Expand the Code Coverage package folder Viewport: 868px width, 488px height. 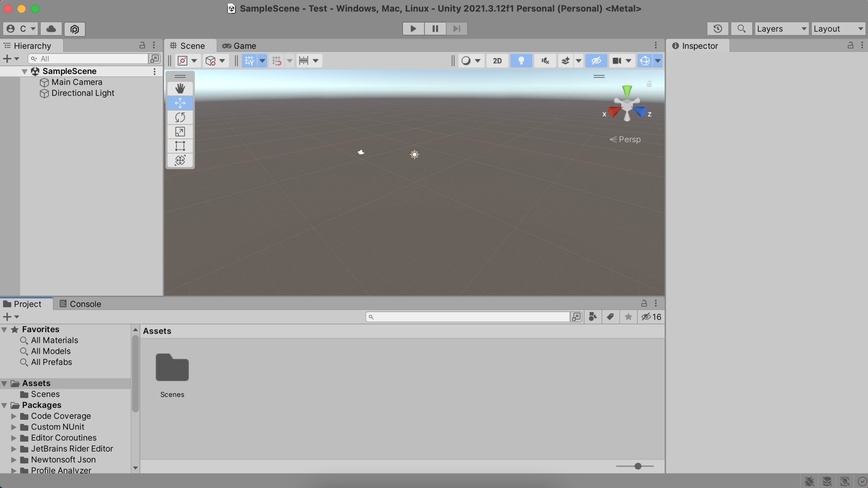click(13, 416)
